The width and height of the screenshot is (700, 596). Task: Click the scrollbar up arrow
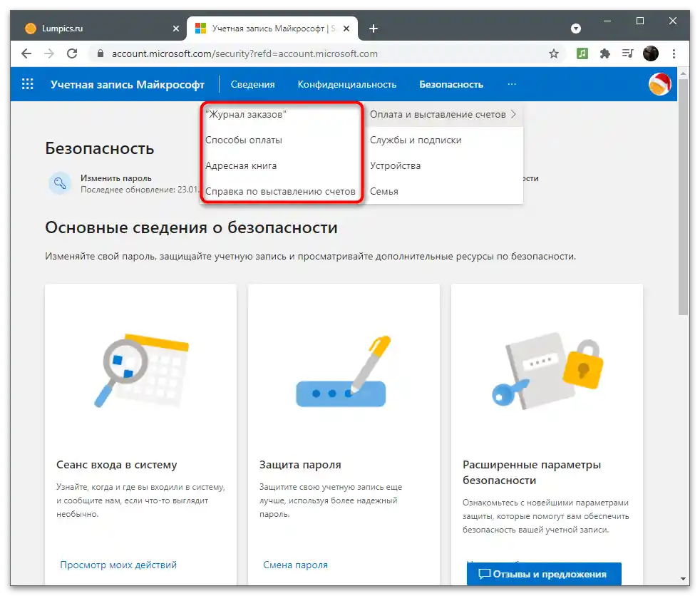(x=684, y=73)
